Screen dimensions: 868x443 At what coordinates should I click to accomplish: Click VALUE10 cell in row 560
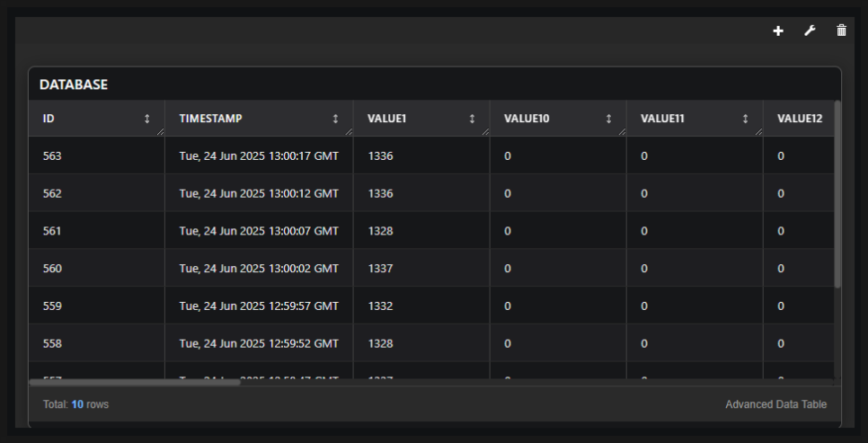tap(559, 269)
